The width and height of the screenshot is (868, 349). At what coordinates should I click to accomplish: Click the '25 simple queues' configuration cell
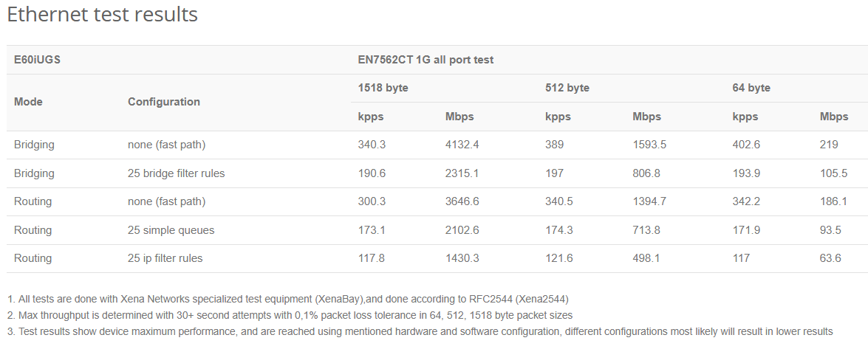(171, 230)
